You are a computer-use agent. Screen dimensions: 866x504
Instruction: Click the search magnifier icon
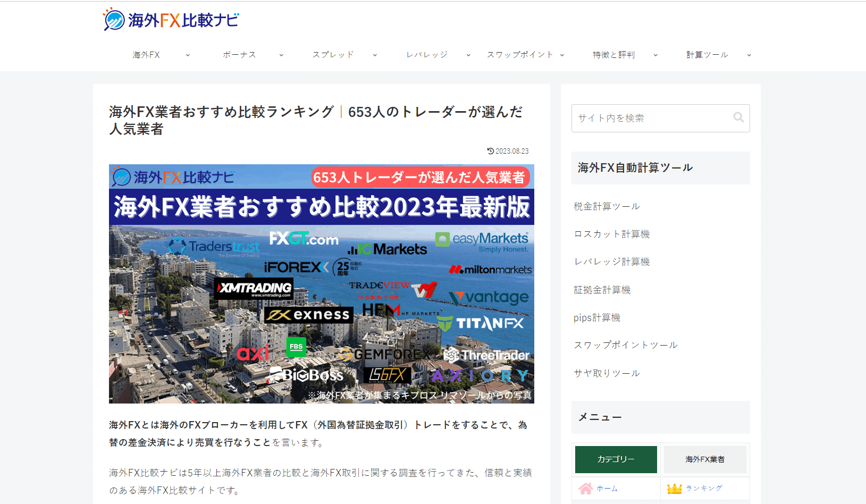[x=738, y=117]
